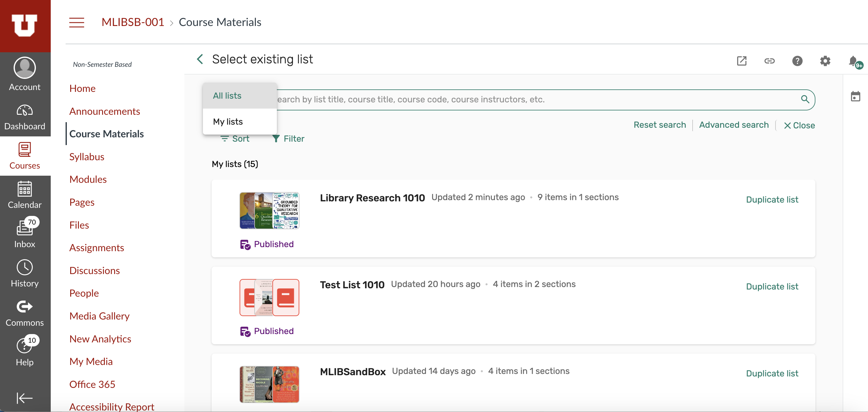The width and height of the screenshot is (868, 412).
Task: Click the Published status icon on Library Research 1010
Action: (245, 244)
